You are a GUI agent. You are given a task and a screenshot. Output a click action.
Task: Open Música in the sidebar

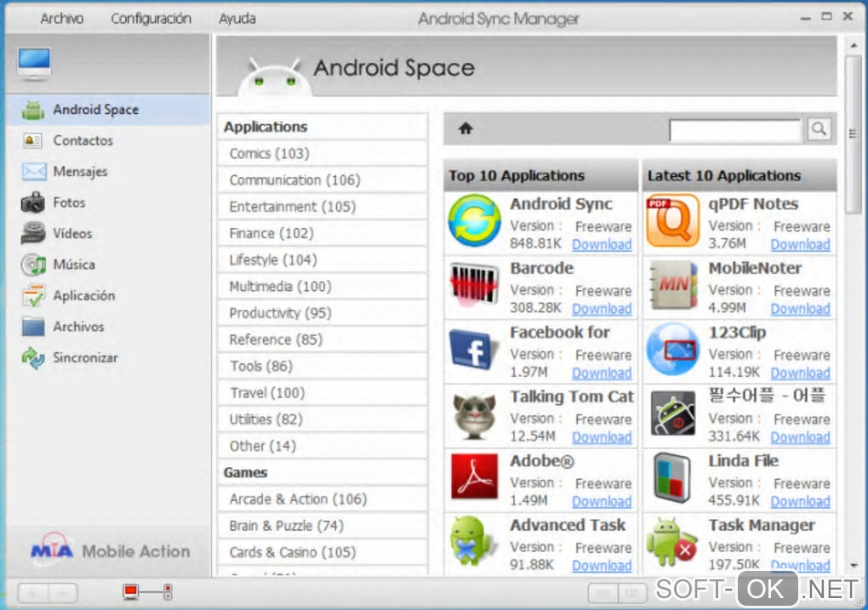pos(107,265)
